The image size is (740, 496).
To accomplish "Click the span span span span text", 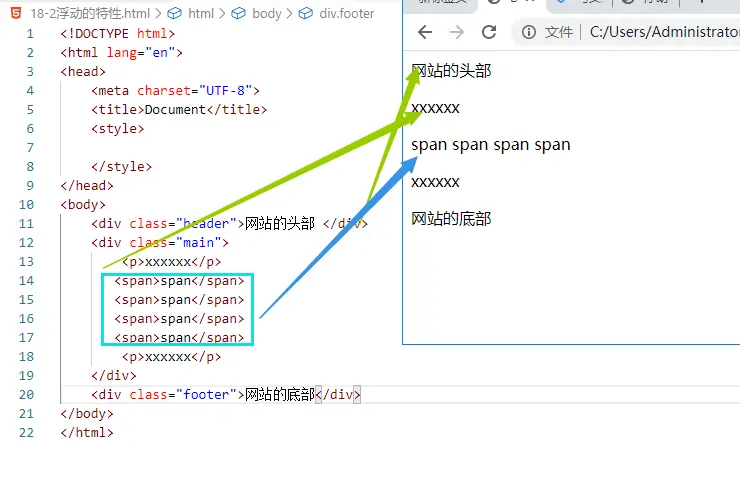I will point(491,144).
